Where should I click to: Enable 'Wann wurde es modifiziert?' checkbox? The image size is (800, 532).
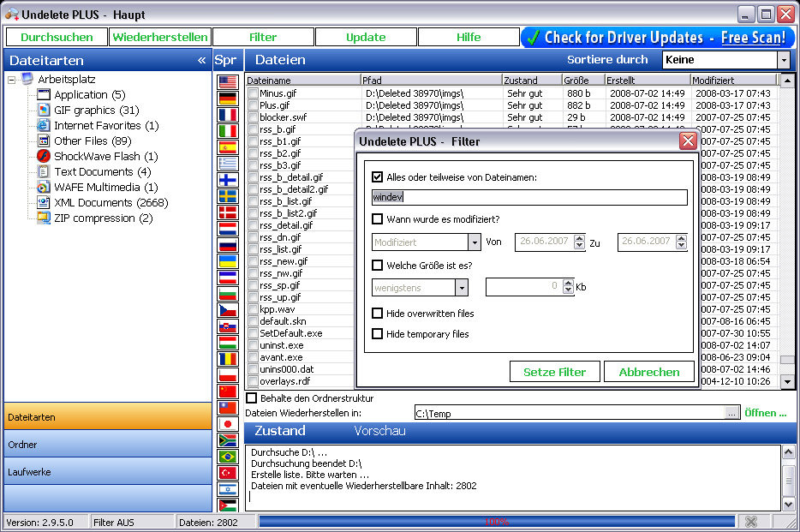click(x=377, y=218)
